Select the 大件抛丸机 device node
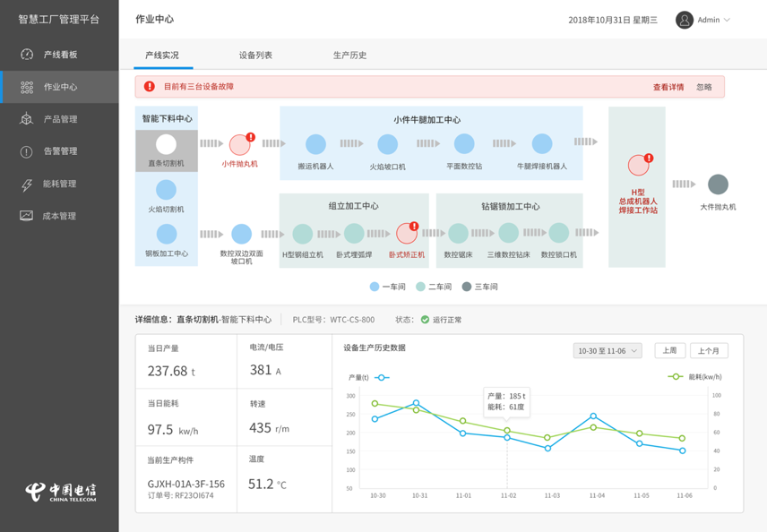 click(718, 184)
